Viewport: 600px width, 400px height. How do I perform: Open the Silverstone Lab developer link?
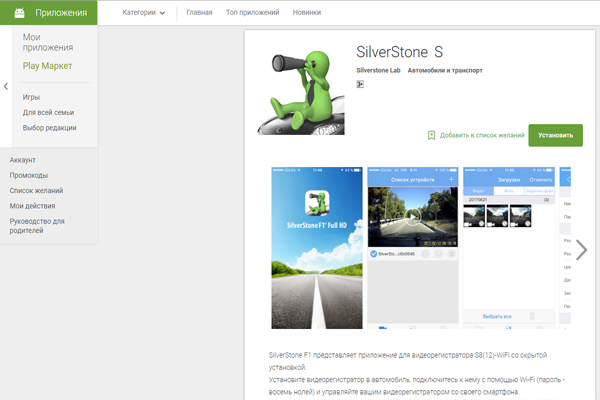[378, 70]
